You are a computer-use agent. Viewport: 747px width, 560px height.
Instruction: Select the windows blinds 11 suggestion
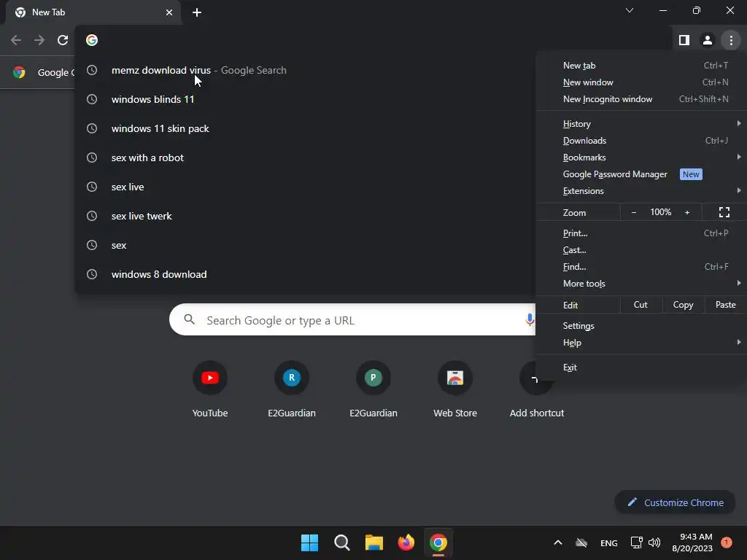[305, 99]
